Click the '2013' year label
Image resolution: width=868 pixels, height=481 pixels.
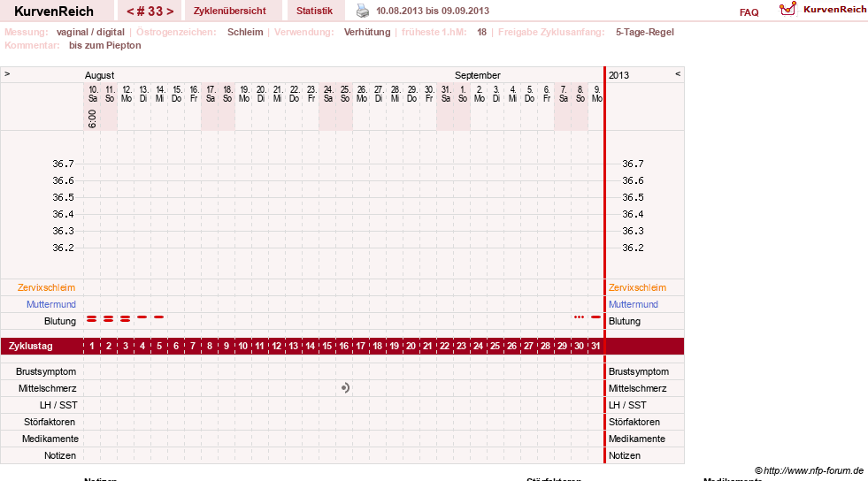point(618,75)
